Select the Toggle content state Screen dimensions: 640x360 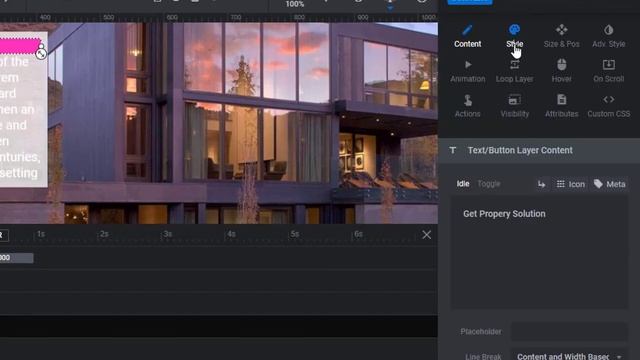[x=489, y=184]
